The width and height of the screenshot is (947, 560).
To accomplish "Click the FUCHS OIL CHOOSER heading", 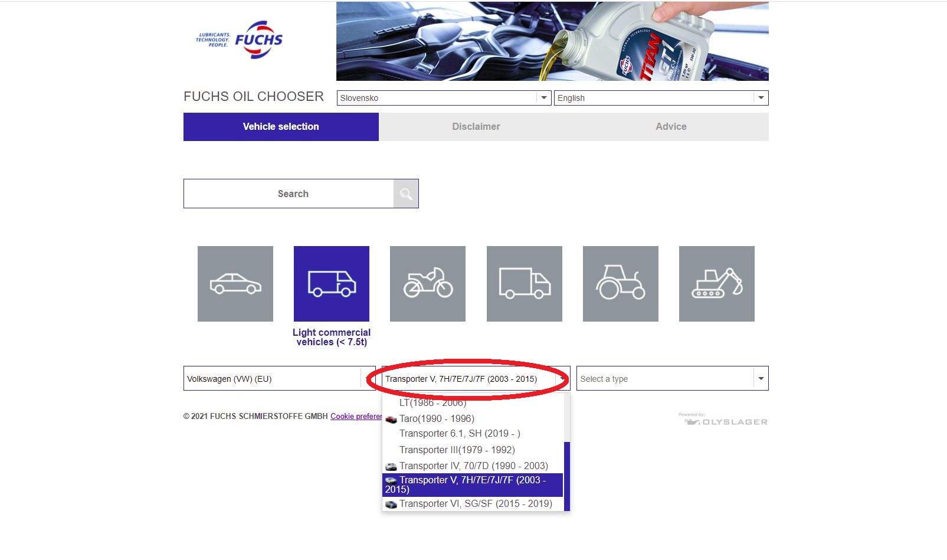I will click(x=254, y=97).
